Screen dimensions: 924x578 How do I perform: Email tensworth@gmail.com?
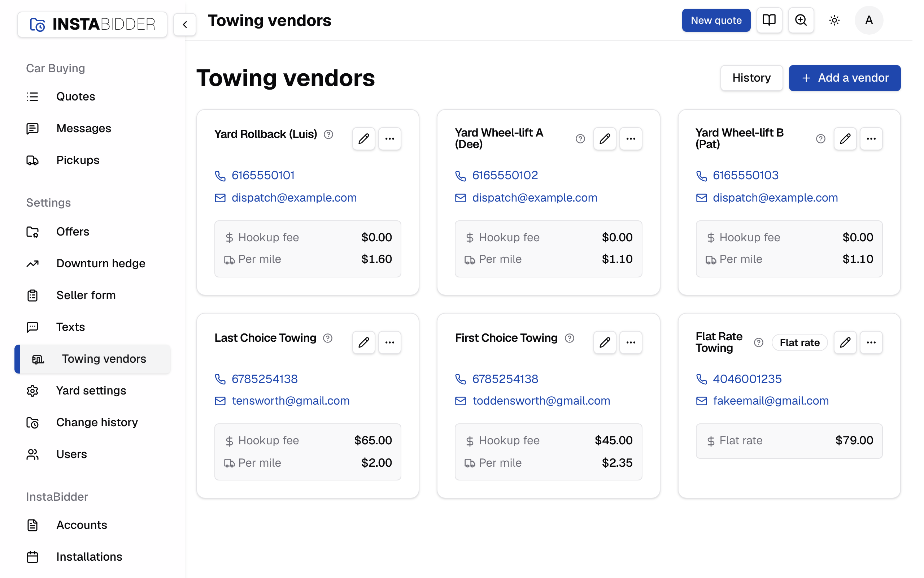point(291,401)
